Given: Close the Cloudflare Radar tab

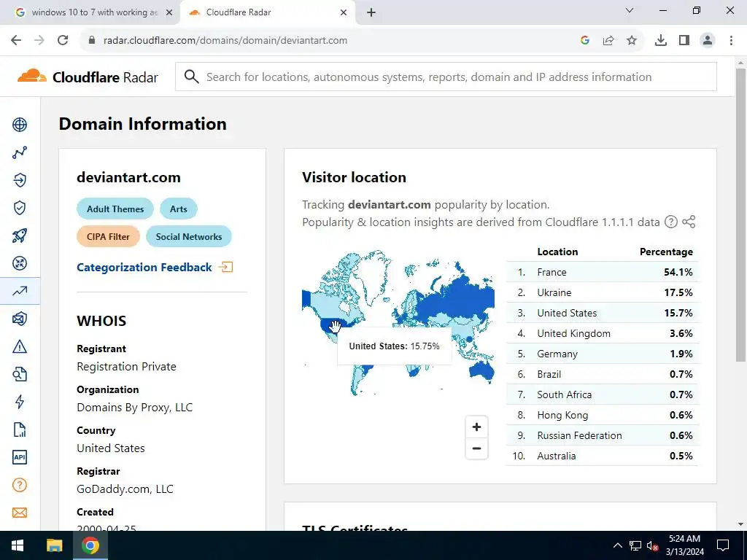Looking at the screenshot, I should click(x=344, y=12).
